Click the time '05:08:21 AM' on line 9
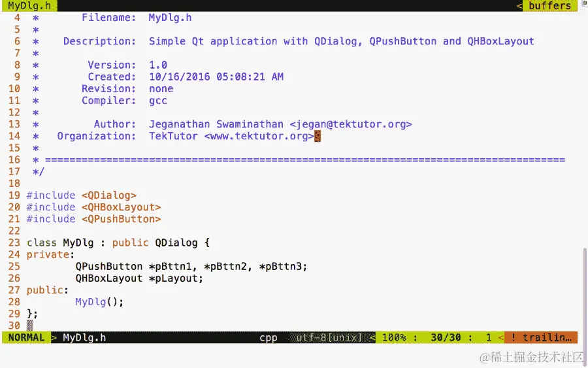This screenshot has height=368, width=588. 250,77
